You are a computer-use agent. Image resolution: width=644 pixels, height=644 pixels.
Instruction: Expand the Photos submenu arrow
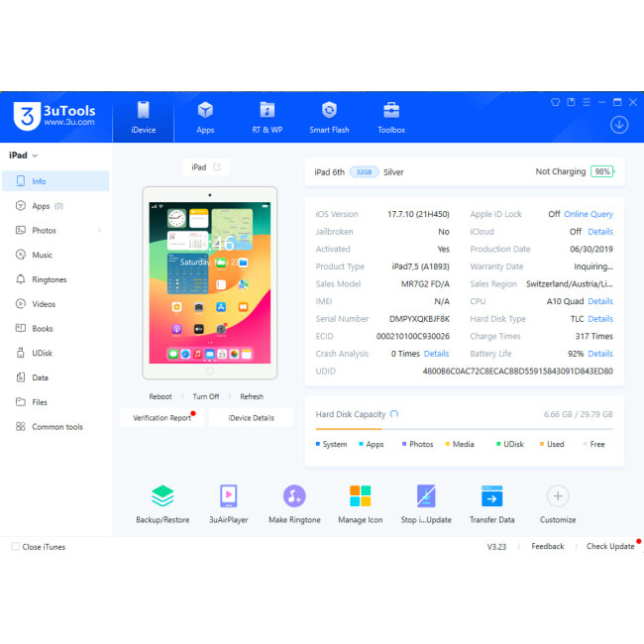[99, 231]
